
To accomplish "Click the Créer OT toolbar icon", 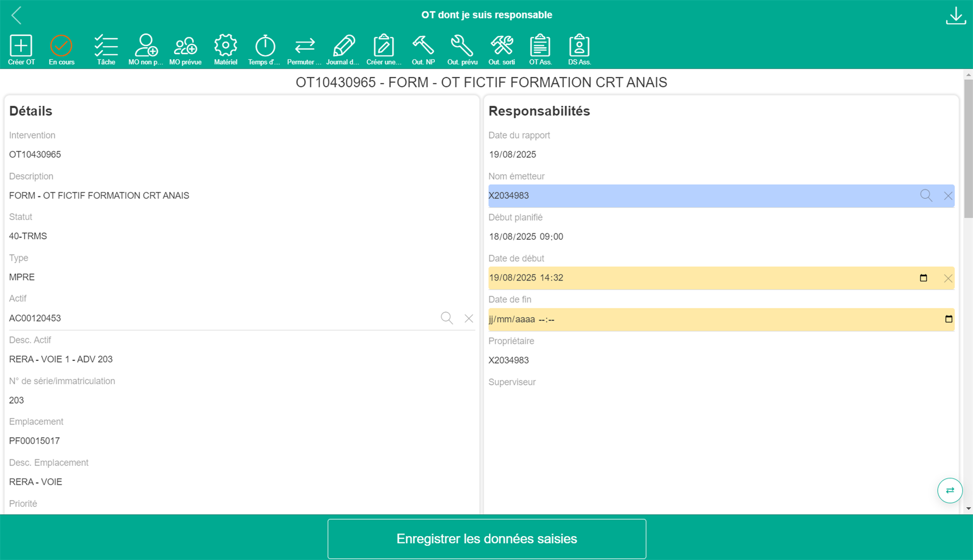I will [x=21, y=46].
